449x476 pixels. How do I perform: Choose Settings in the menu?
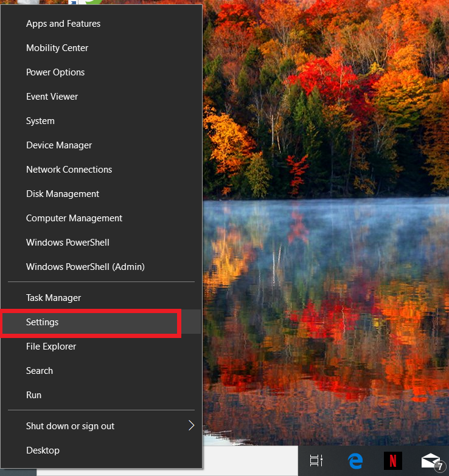point(101,322)
